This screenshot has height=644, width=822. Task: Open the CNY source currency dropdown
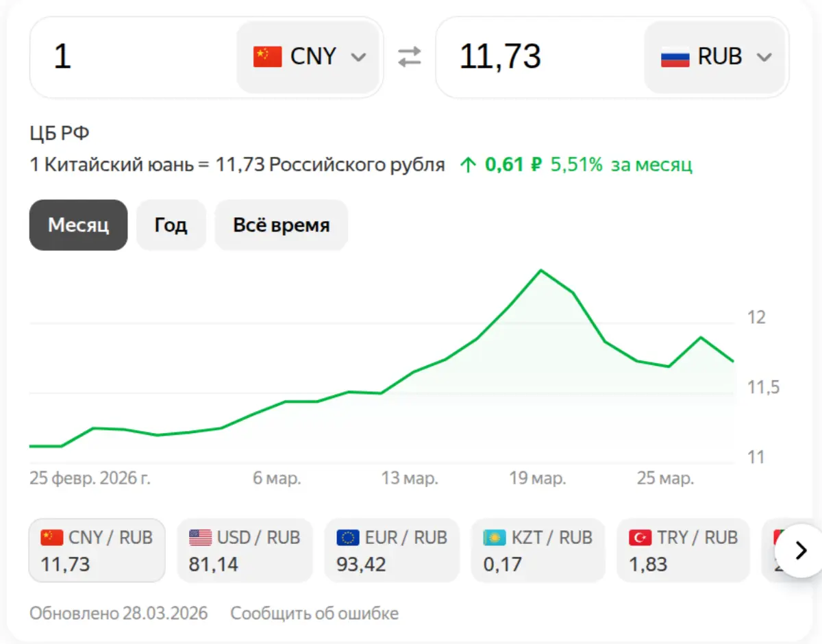pos(309,57)
